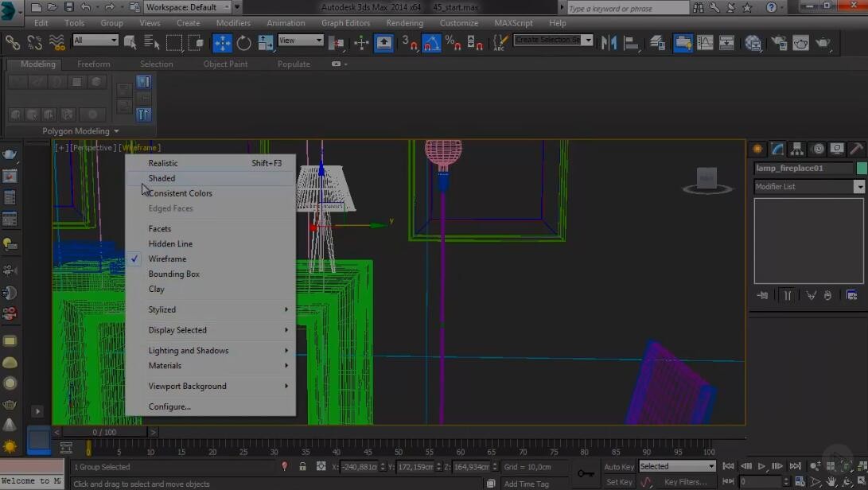Image resolution: width=868 pixels, height=490 pixels.
Task: Select Bounding Box display mode
Action: 210,274
